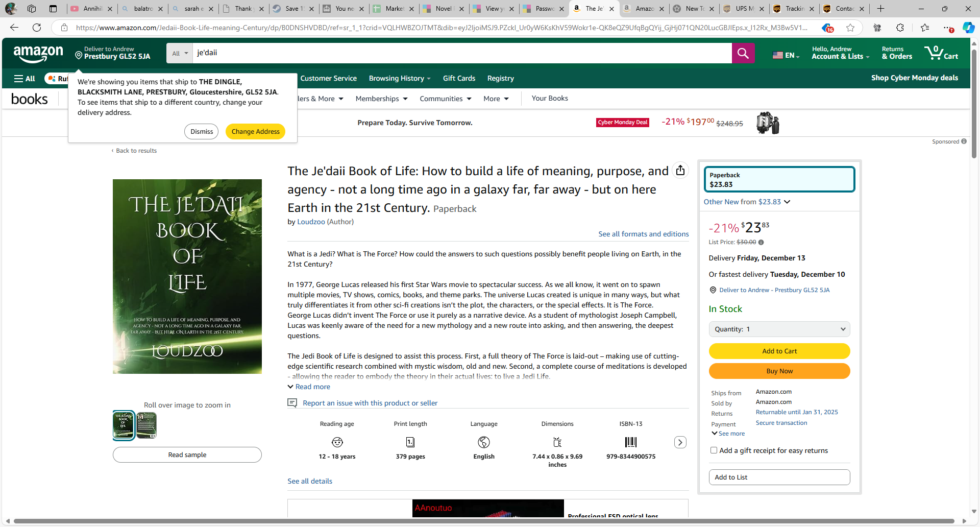This screenshot has width=980, height=527.
Task: Open the Gift Cards nav item
Action: 459,79
